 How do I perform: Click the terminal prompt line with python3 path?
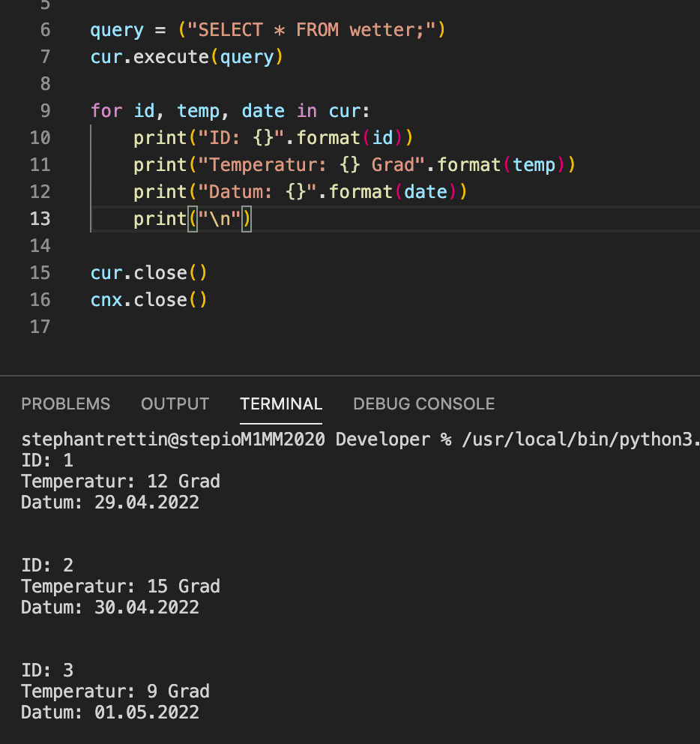[x=360, y=439]
